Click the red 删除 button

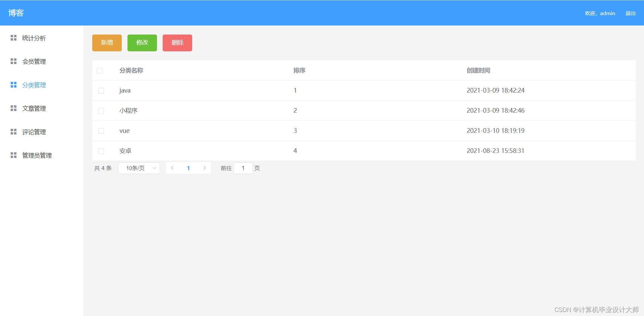click(x=177, y=43)
